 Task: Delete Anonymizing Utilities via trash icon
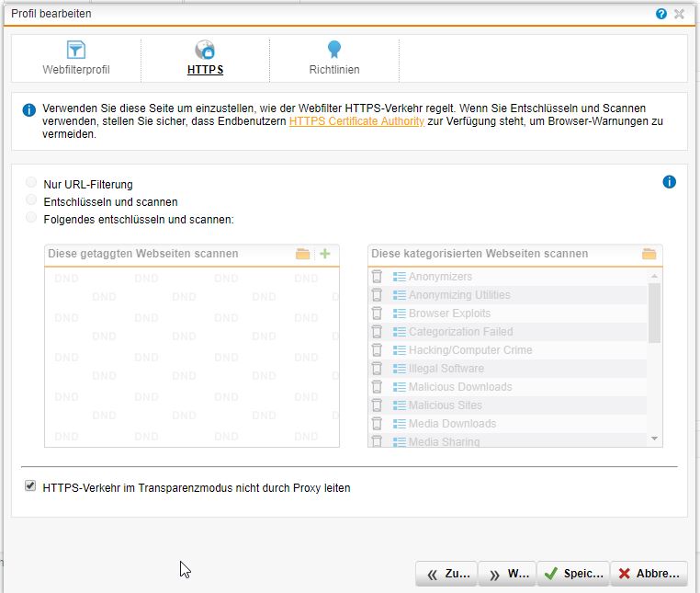377,295
